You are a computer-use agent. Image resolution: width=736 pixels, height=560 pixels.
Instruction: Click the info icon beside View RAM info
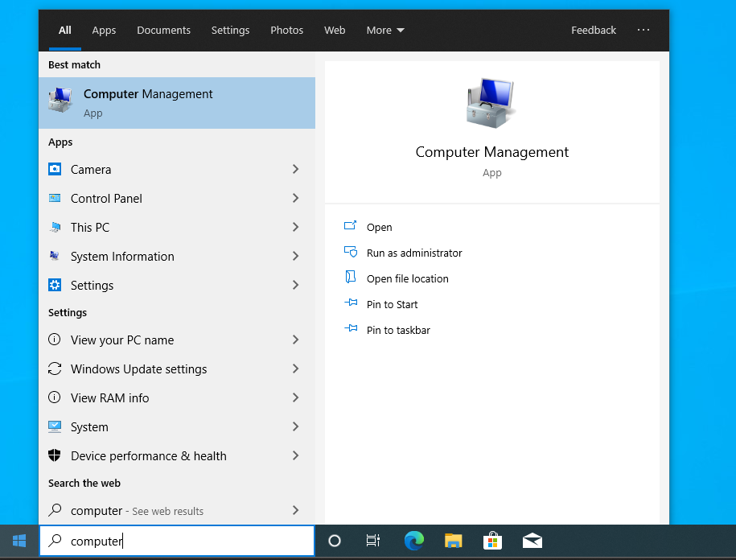point(55,397)
